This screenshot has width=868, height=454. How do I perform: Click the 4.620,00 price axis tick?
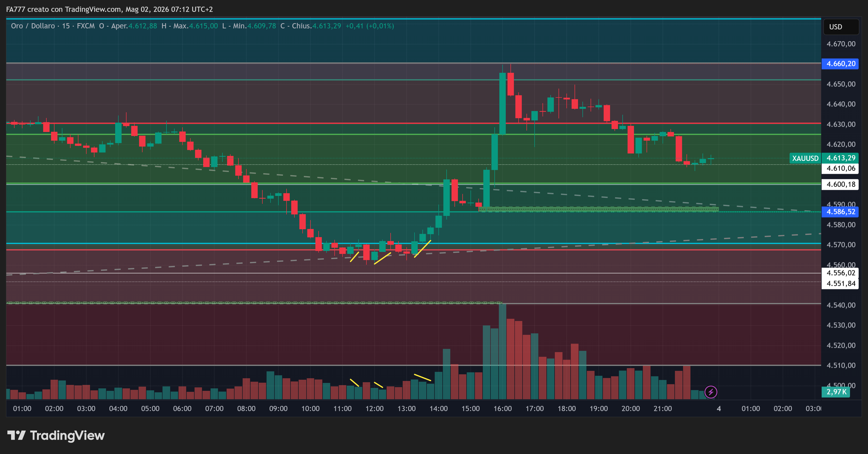click(x=841, y=144)
